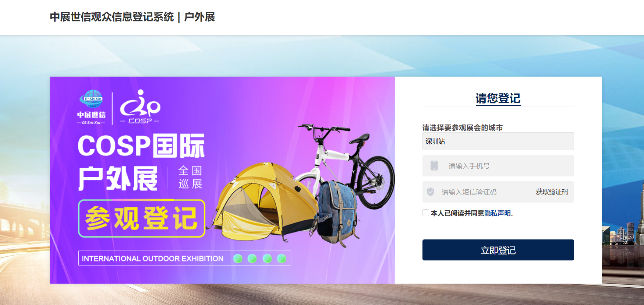Open the exhibition city dropdown showing 深圳站
Viewport: 644px width, 305px height.
click(498, 141)
